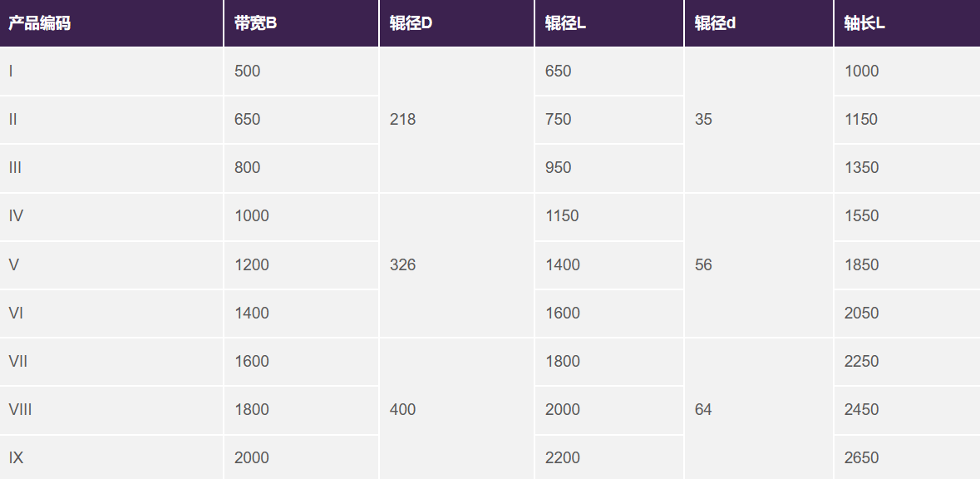Select the 辊径L value 2200 cell
980x479 pixels.
(x=609, y=457)
